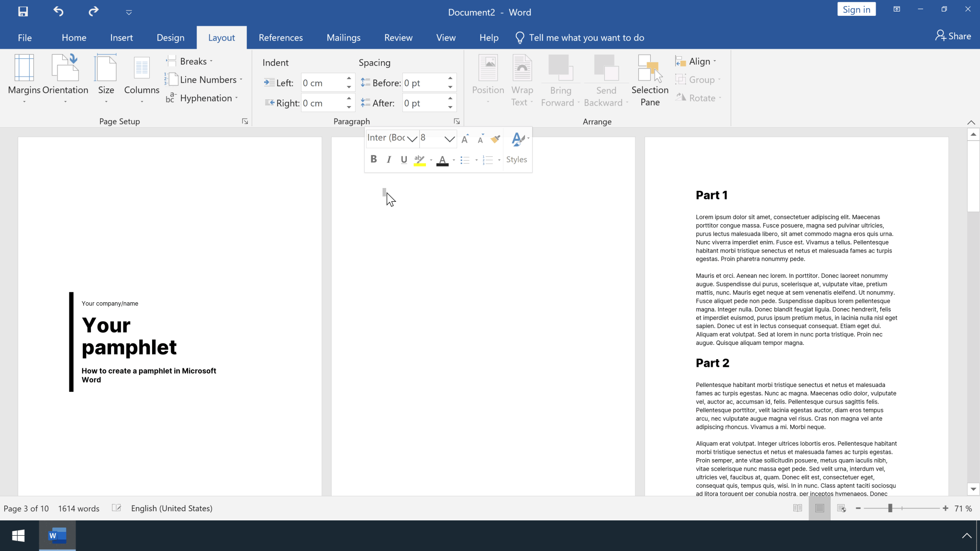Screen dimensions: 980x551
Task: Open the font size dropdown
Action: point(449,139)
